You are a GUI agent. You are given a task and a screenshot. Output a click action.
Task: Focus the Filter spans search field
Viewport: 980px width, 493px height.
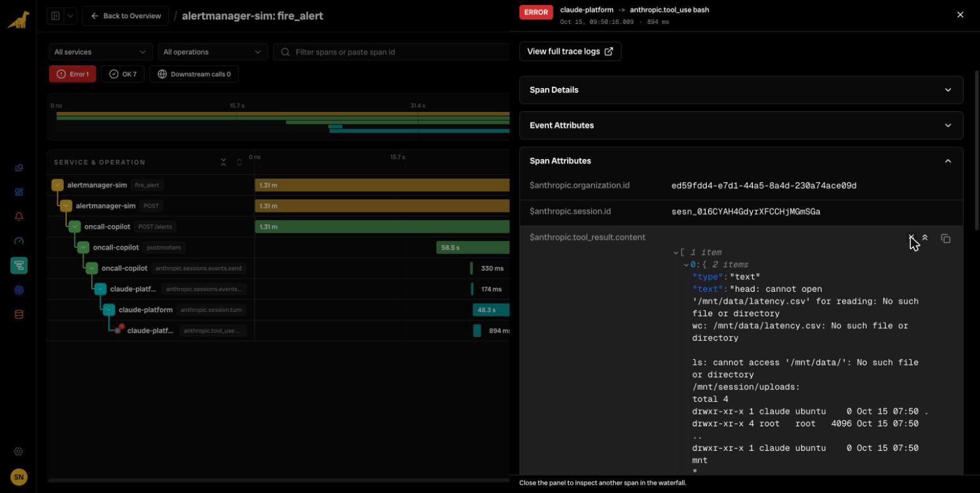pyautogui.click(x=391, y=52)
